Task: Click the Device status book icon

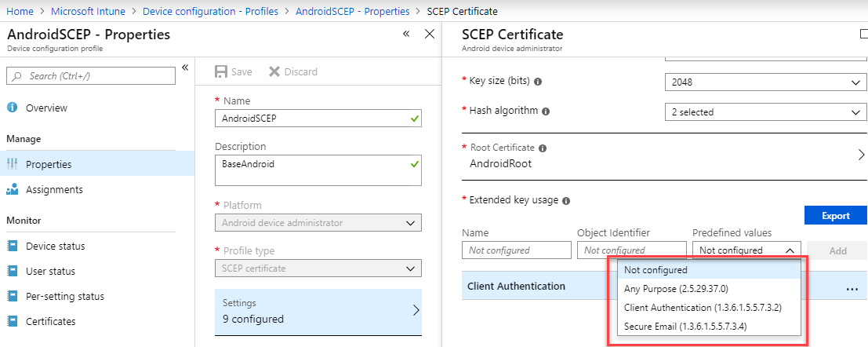Action: coord(12,246)
